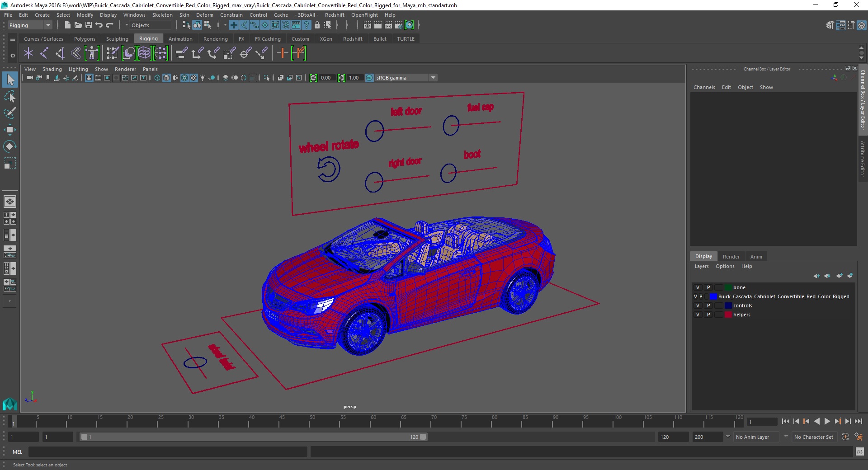Image resolution: width=868 pixels, height=470 pixels.
Task: Select the Create Joint tool on the shelf
Action: click(44, 53)
